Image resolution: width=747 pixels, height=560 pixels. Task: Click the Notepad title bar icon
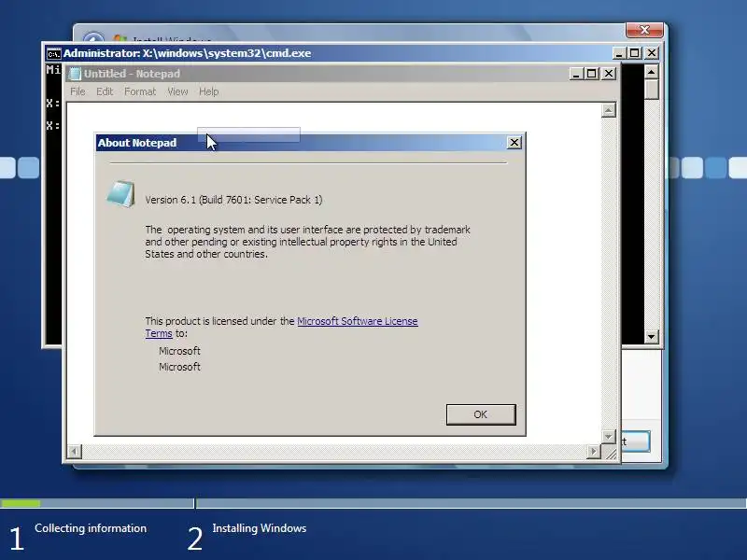click(x=75, y=74)
